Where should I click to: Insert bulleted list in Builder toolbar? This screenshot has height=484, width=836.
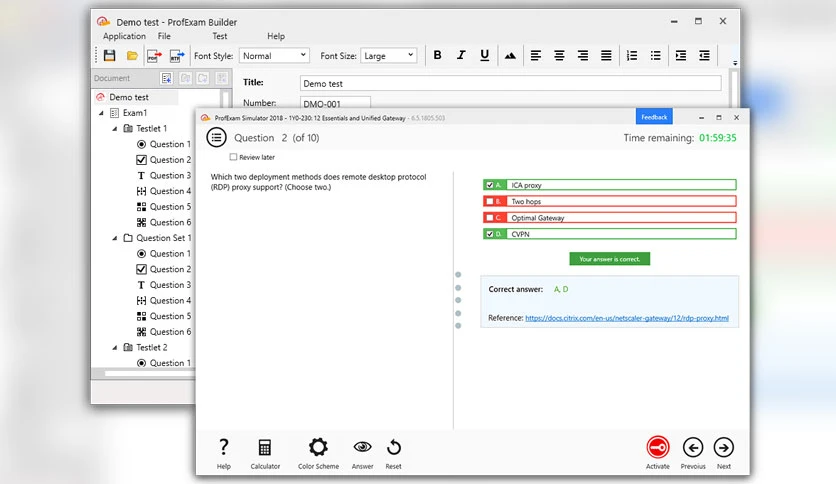tap(655, 55)
